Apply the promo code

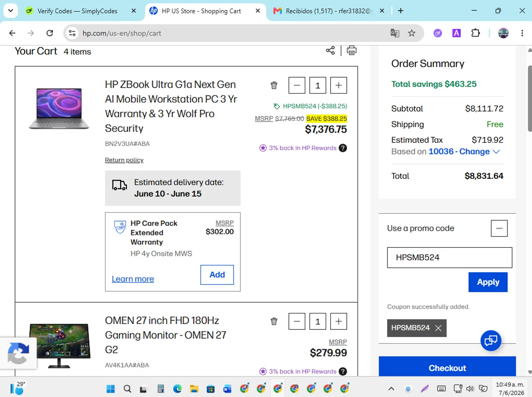[488, 282]
